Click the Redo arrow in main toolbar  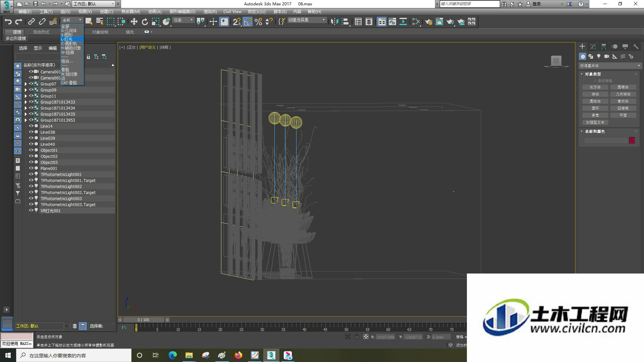tap(19, 22)
